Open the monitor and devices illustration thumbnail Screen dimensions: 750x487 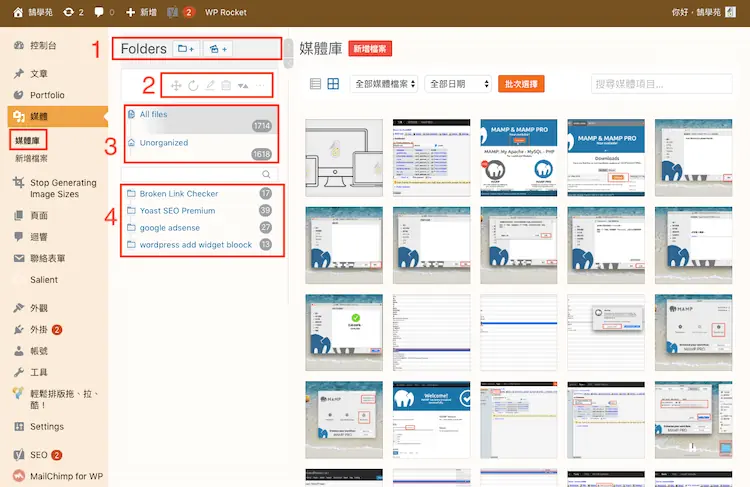click(344, 158)
